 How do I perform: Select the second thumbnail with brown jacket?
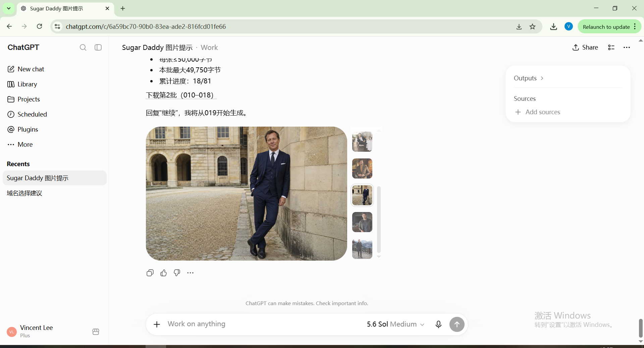click(362, 168)
